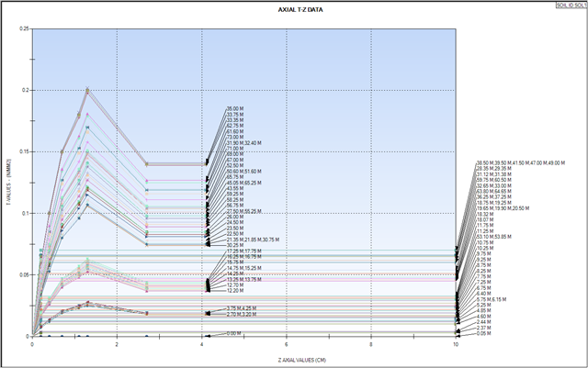Viewport: 588px width, 368px height.
Task: Select the 11.75 M curve label
Action: point(485,226)
